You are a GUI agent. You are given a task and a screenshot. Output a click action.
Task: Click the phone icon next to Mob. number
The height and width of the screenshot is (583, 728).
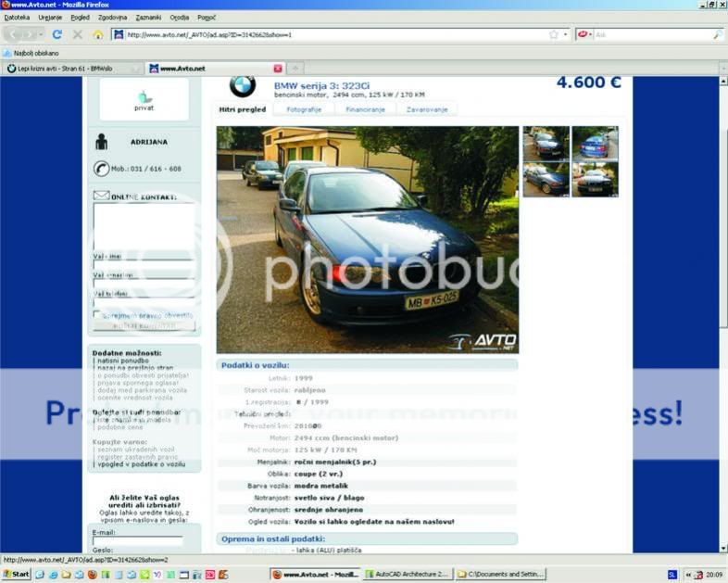click(101, 169)
